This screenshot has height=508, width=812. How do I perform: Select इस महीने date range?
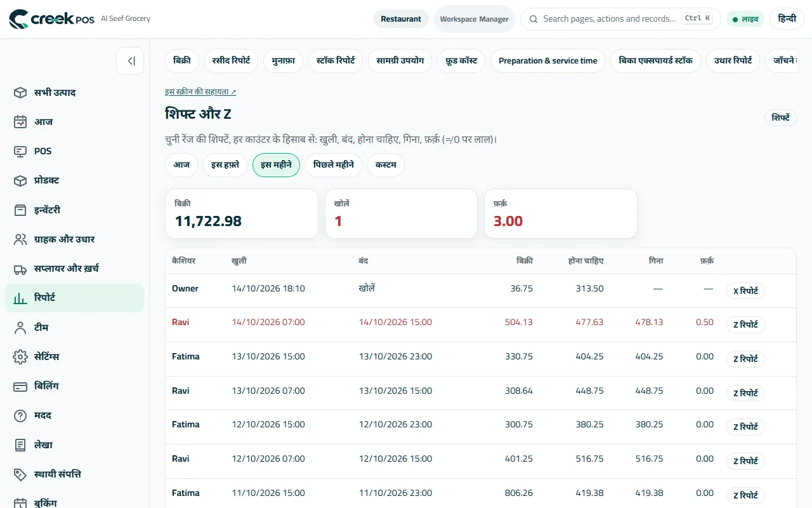[276, 165]
